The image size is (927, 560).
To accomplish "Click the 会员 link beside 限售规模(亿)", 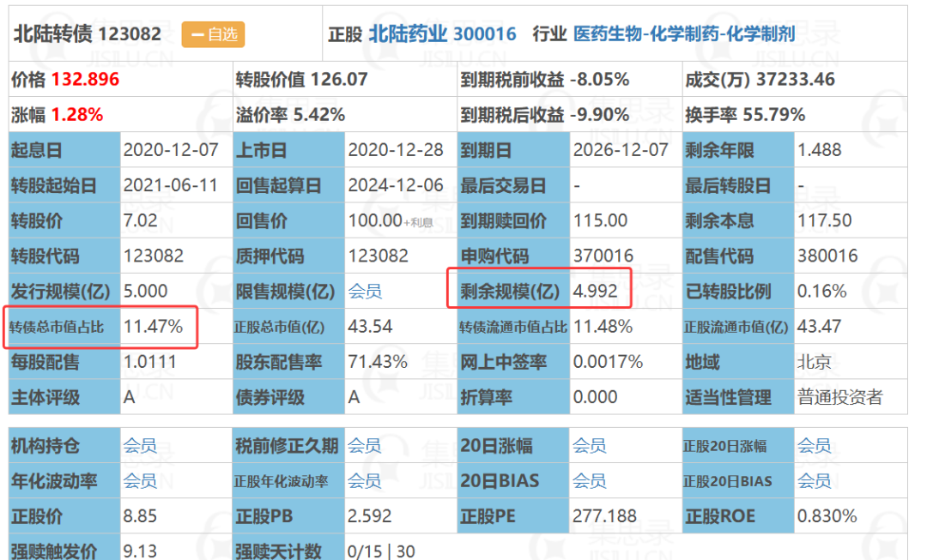I will 365,292.
